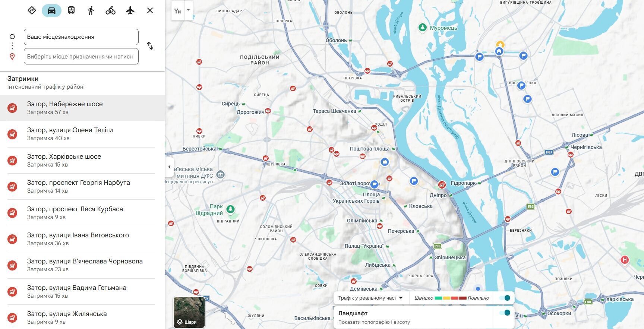Select the best travel mode diamond icon

[32, 10]
